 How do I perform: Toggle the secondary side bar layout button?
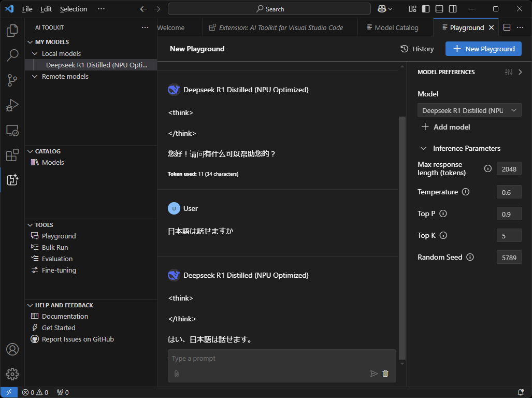[453, 9]
